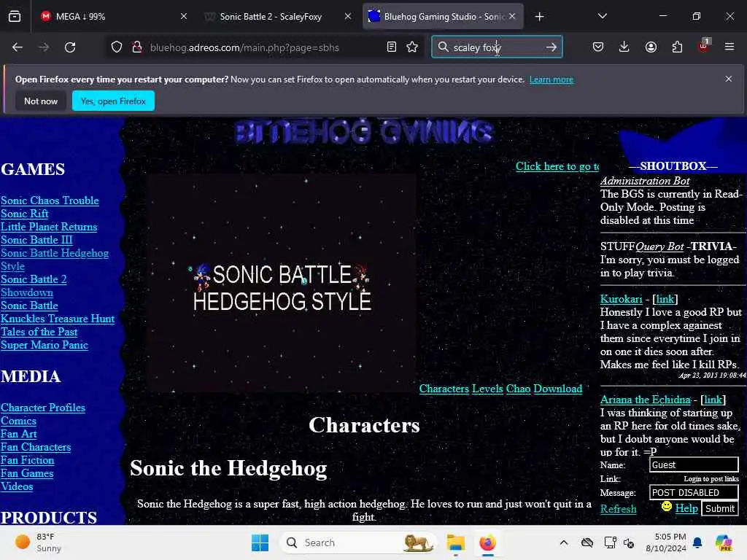This screenshot has height=560, width=747.
Task: Open the Downloads panel
Action: (x=624, y=47)
